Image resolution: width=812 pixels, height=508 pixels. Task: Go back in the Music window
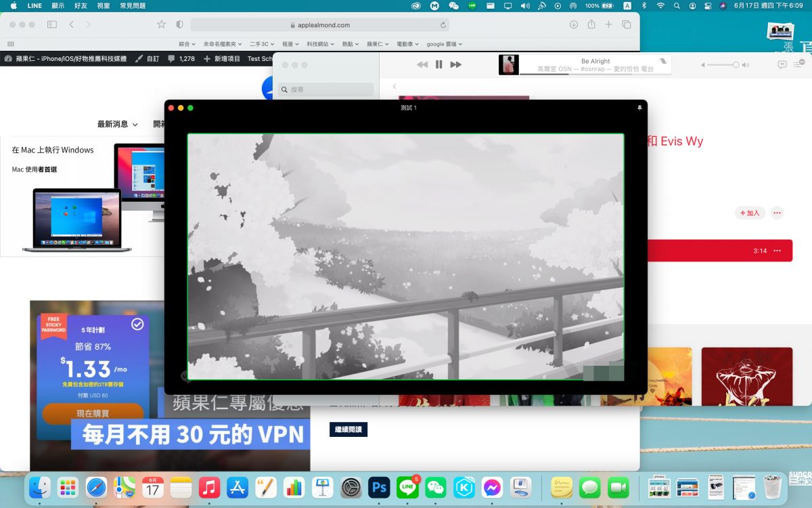(394, 86)
